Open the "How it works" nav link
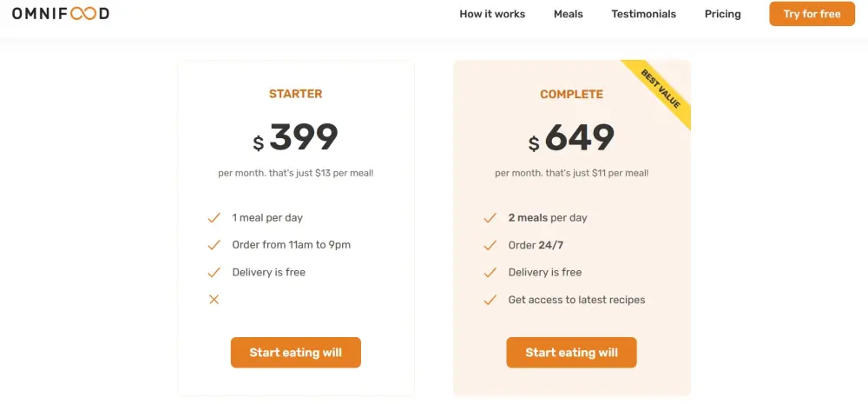 [492, 14]
